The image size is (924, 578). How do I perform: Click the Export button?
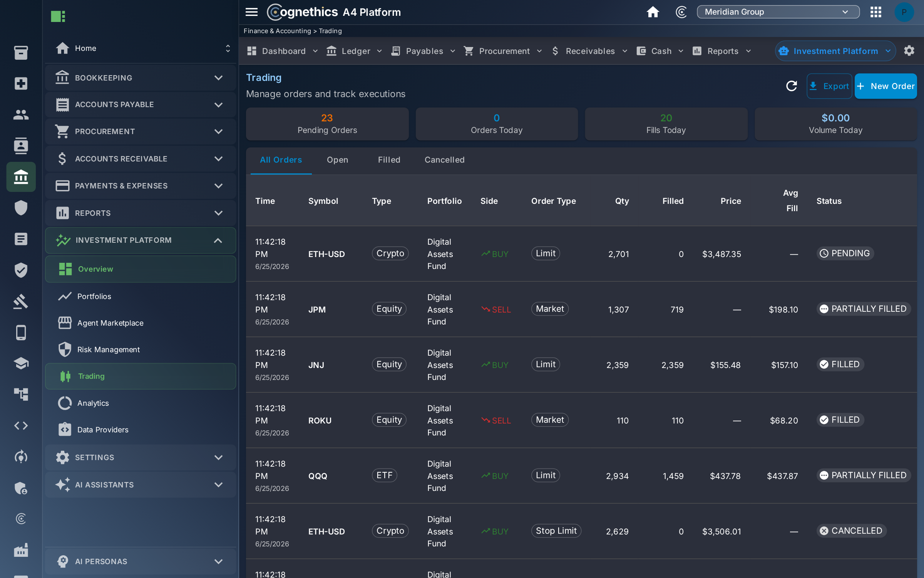pyautogui.click(x=829, y=86)
